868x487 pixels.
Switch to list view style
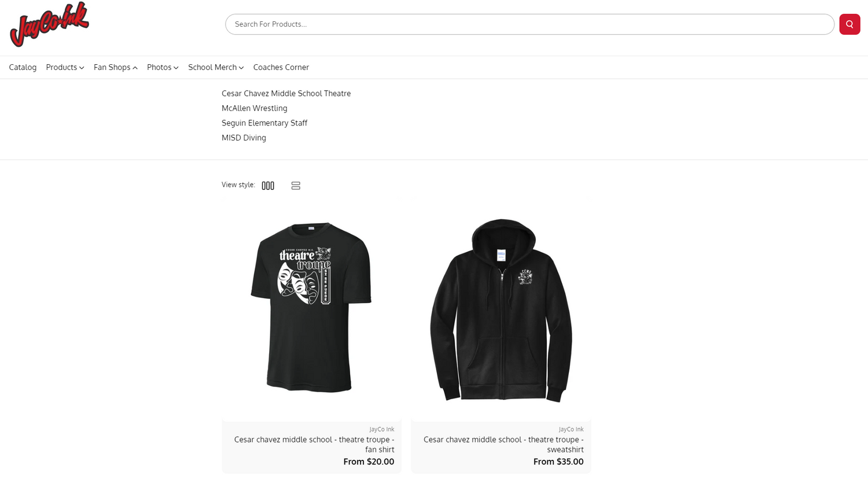tap(296, 186)
